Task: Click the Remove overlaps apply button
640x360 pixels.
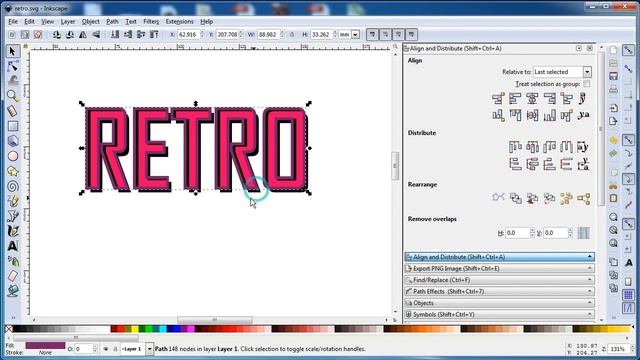Action: click(584, 233)
